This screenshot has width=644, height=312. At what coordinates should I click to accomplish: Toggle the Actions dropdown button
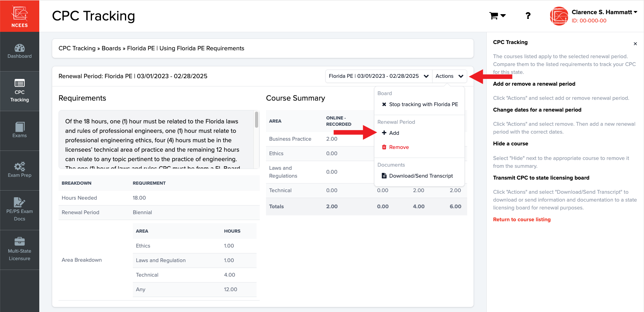(x=450, y=76)
